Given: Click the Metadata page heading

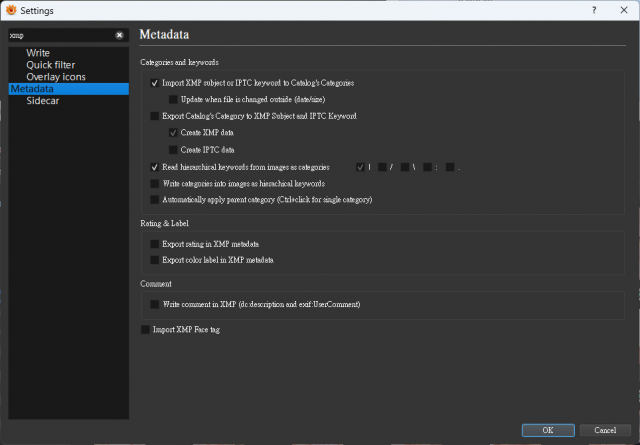Looking at the screenshot, I should [164, 34].
